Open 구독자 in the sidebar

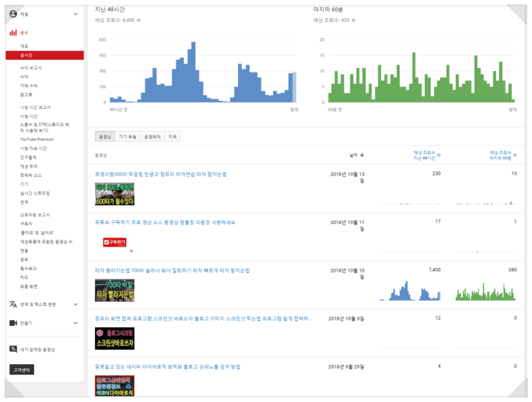click(26, 224)
